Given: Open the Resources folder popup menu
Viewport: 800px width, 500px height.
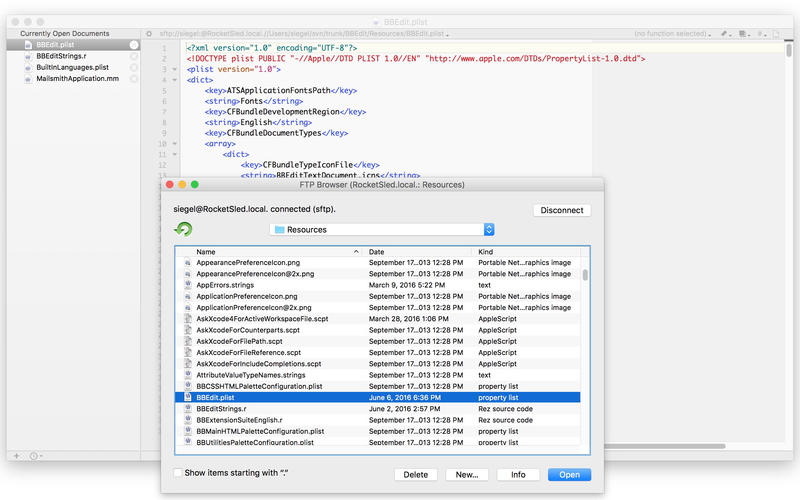Looking at the screenshot, I should pos(382,230).
